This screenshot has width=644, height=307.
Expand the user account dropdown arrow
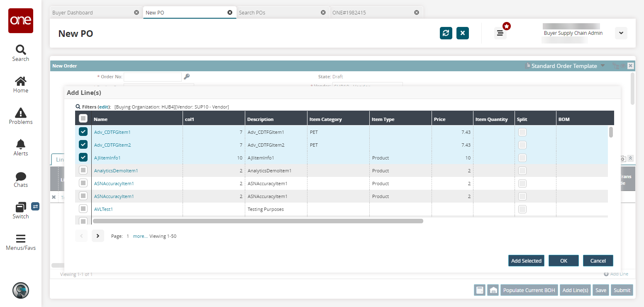point(621,33)
